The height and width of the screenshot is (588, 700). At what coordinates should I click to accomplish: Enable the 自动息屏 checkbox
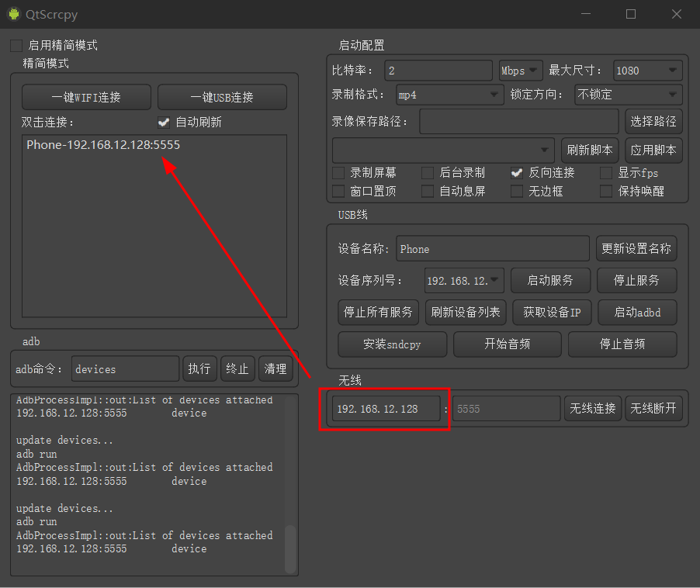[x=428, y=192]
